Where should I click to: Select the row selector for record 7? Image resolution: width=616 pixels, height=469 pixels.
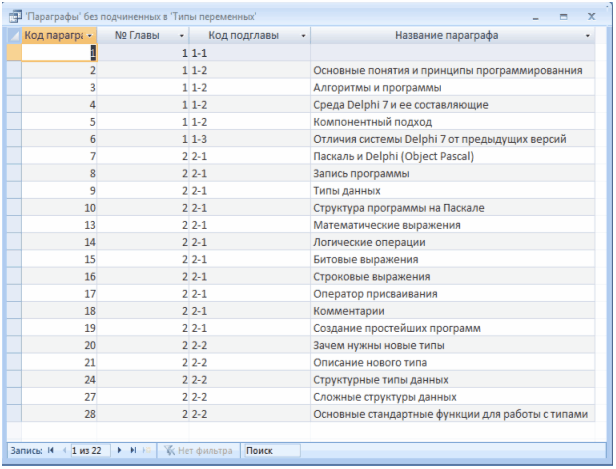tap(14, 156)
